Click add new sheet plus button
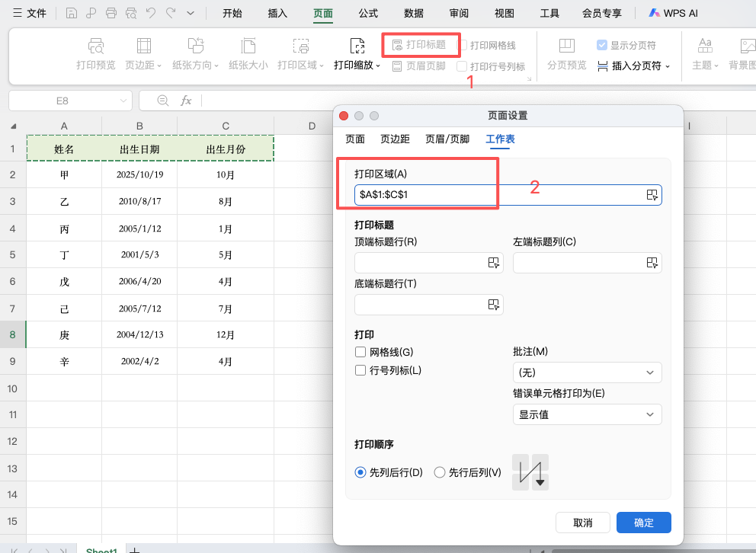 click(135, 550)
